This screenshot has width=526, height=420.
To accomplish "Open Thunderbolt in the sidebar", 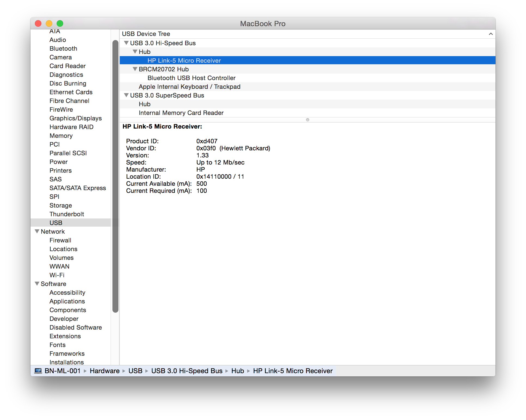I will pos(67,214).
